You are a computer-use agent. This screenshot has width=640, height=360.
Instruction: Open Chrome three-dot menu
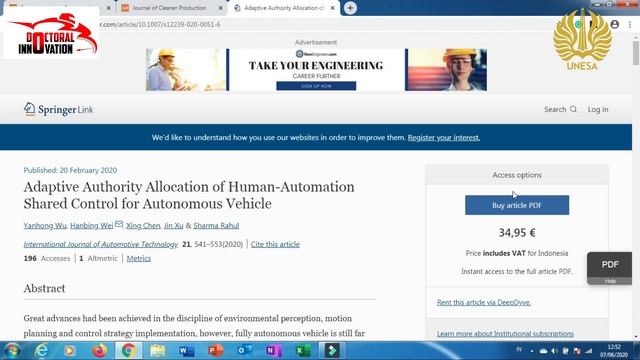[x=631, y=24]
